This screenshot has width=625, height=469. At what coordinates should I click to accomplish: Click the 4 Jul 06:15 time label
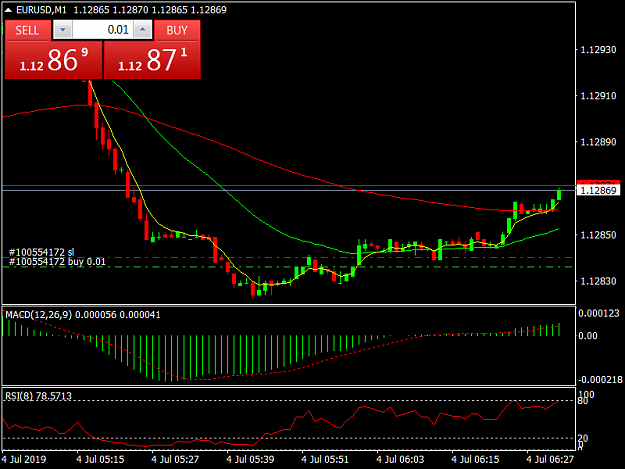(x=475, y=459)
